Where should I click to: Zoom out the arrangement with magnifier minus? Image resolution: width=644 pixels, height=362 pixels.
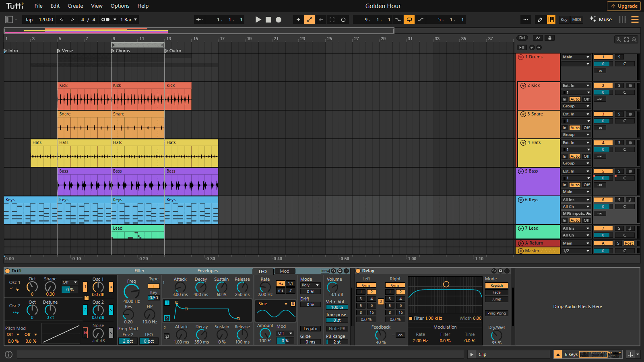(634, 39)
